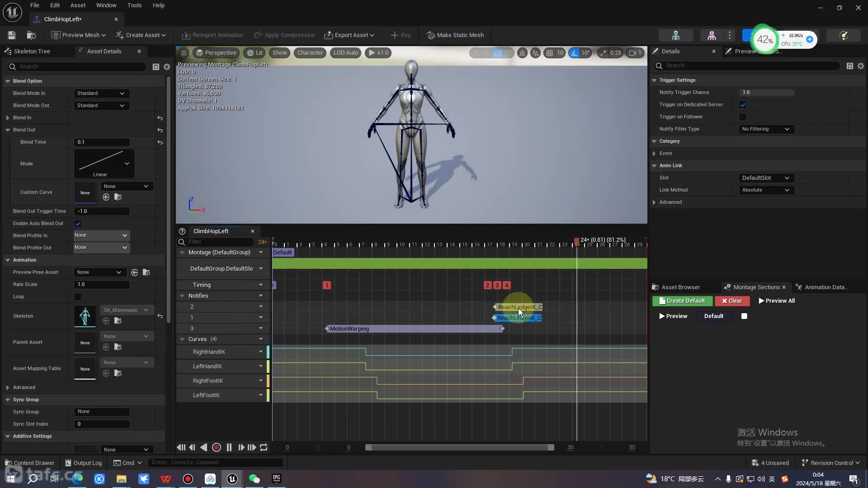The height and width of the screenshot is (488, 868).
Task: Click the Create Default button
Action: (x=682, y=301)
